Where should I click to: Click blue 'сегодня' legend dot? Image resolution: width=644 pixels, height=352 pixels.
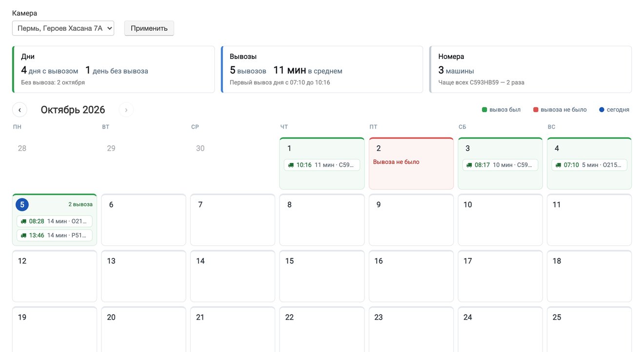point(602,110)
